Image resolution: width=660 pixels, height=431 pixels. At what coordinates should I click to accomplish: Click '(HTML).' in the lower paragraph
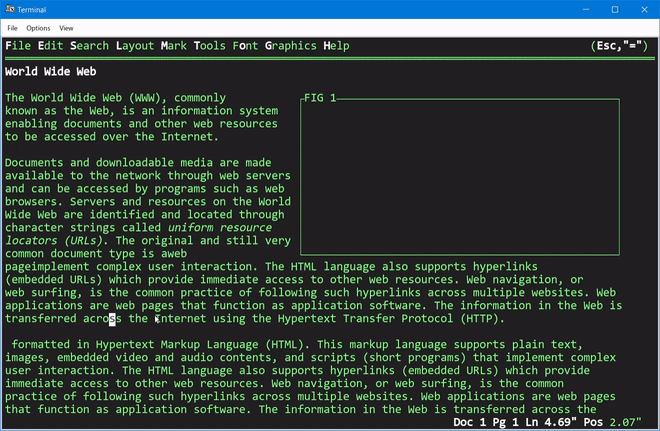click(287, 344)
